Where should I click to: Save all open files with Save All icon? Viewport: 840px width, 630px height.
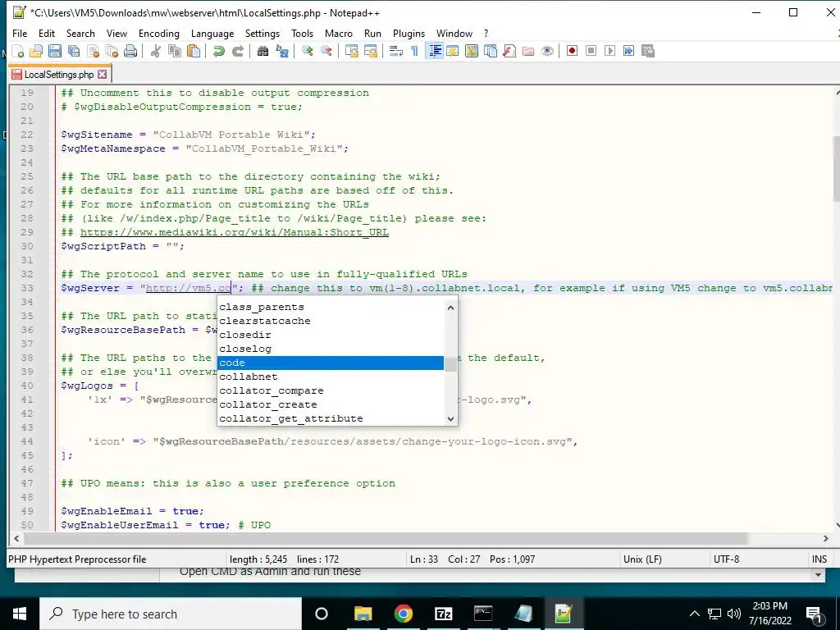pos(73,51)
